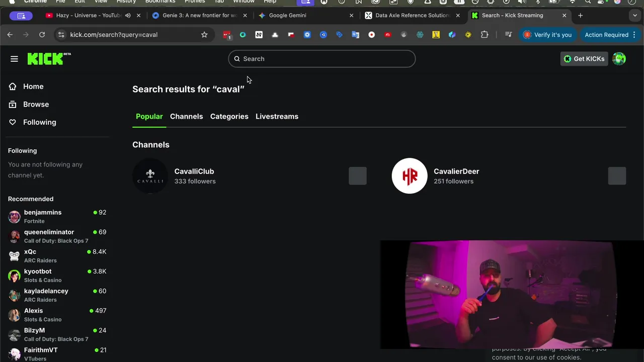Screen dimensions: 644x362
Task: Click the browser back arrow
Action: (x=10, y=35)
